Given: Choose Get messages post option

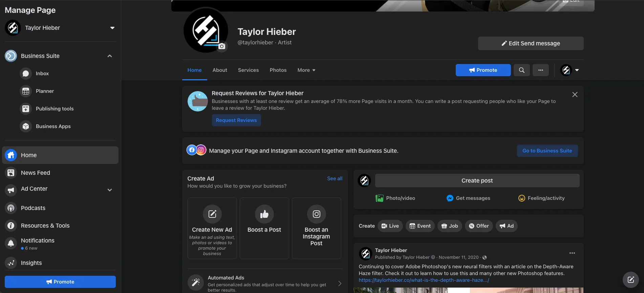Looking at the screenshot, I should 468,198.
